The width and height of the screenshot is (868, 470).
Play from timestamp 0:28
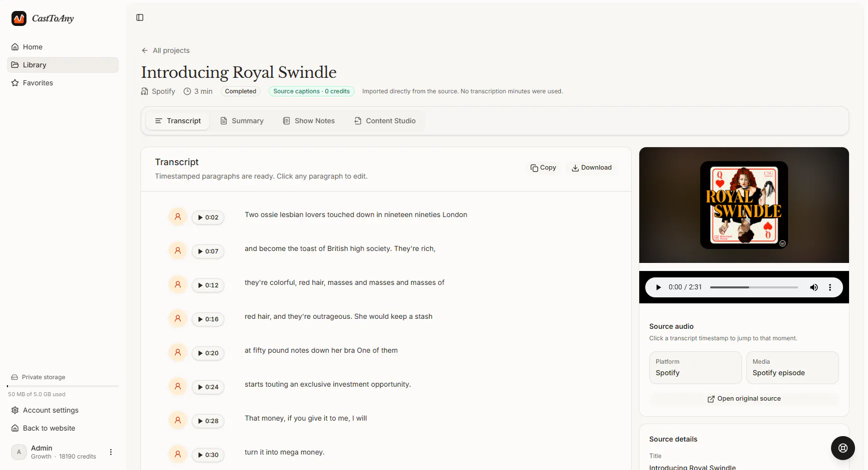pos(208,421)
